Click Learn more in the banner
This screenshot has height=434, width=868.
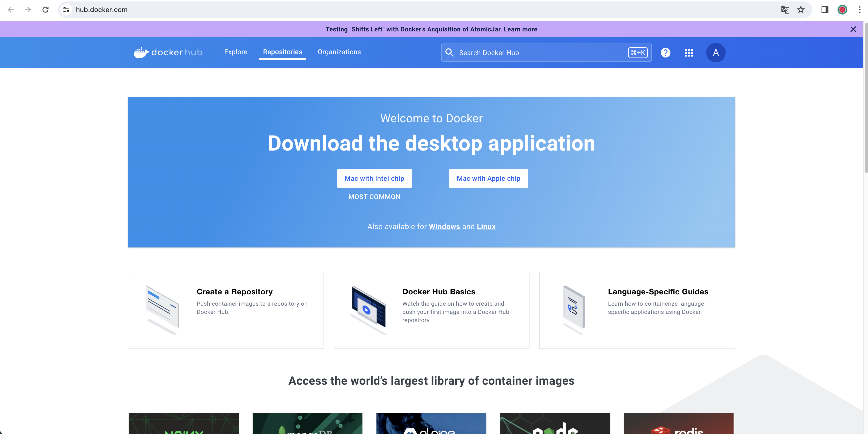tap(520, 29)
